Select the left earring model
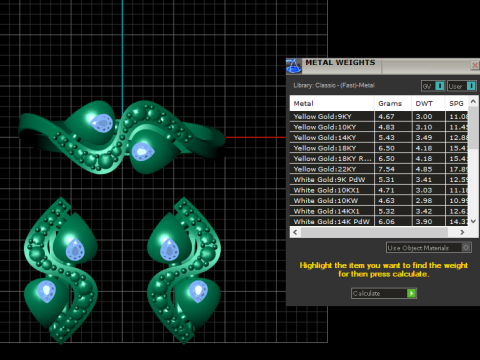 (61, 270)
